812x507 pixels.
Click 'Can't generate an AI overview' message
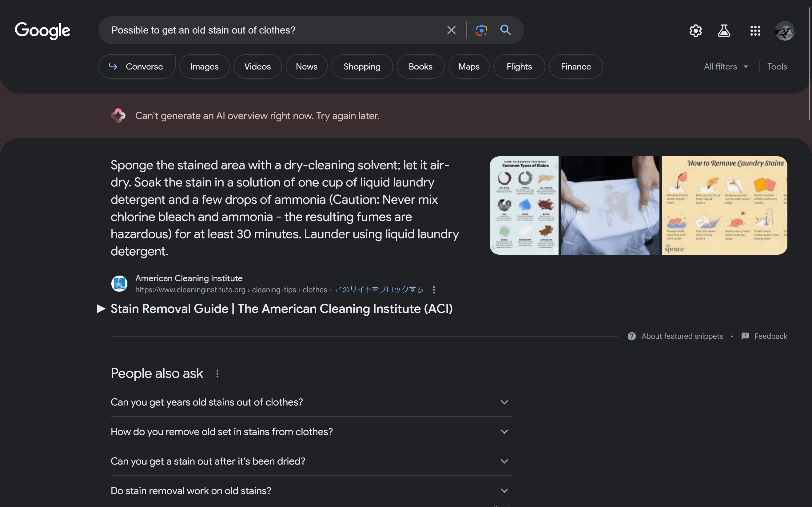click(x=257, y=116)
